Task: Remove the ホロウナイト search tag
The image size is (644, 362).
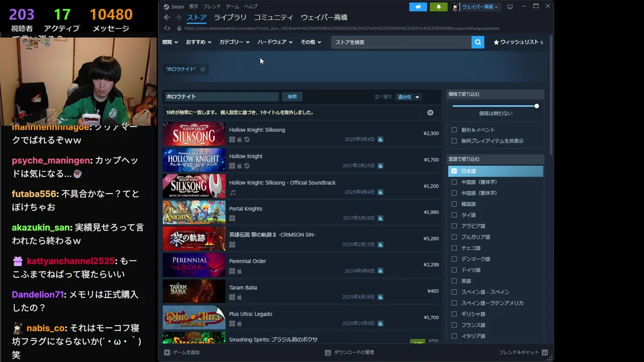Action: 203,69
